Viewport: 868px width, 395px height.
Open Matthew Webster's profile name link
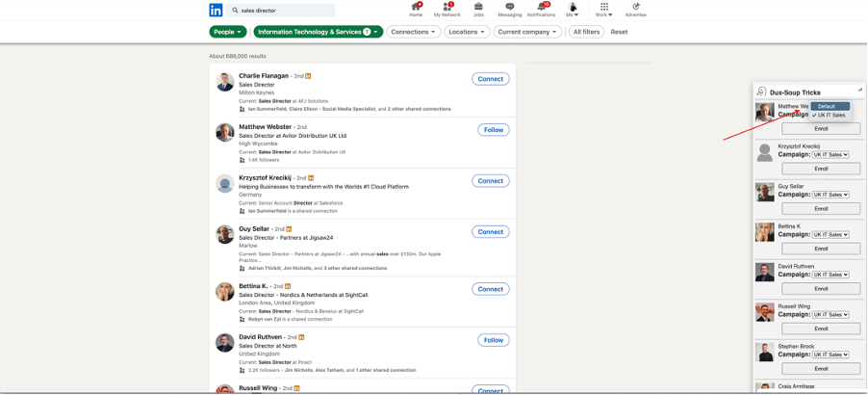coord(266,127)
